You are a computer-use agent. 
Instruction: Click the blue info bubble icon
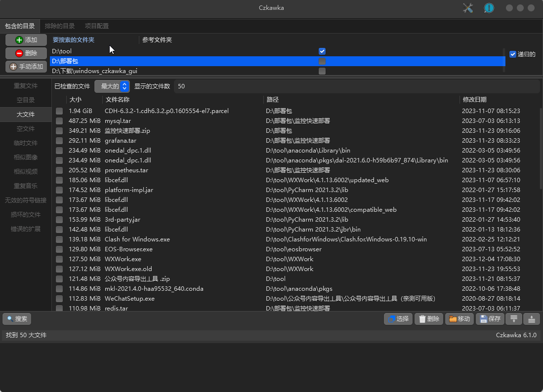(489, 8)
